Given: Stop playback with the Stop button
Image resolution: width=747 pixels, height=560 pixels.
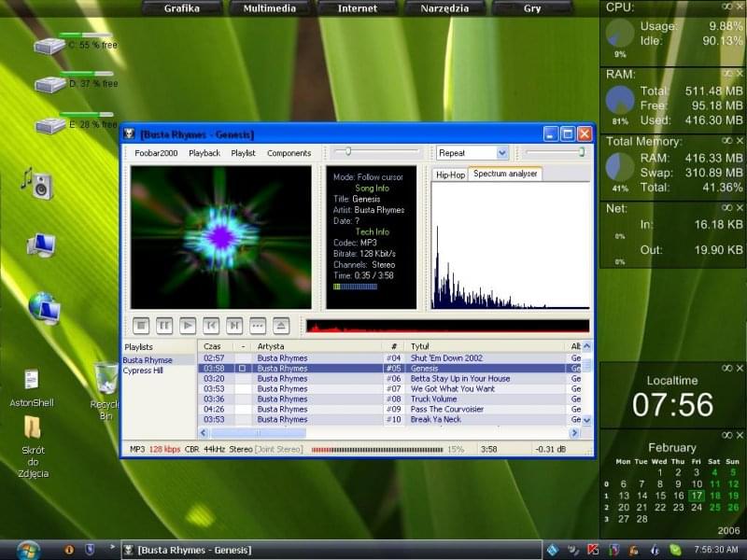Looking at the screenshot, I should [x=141, y=326].
